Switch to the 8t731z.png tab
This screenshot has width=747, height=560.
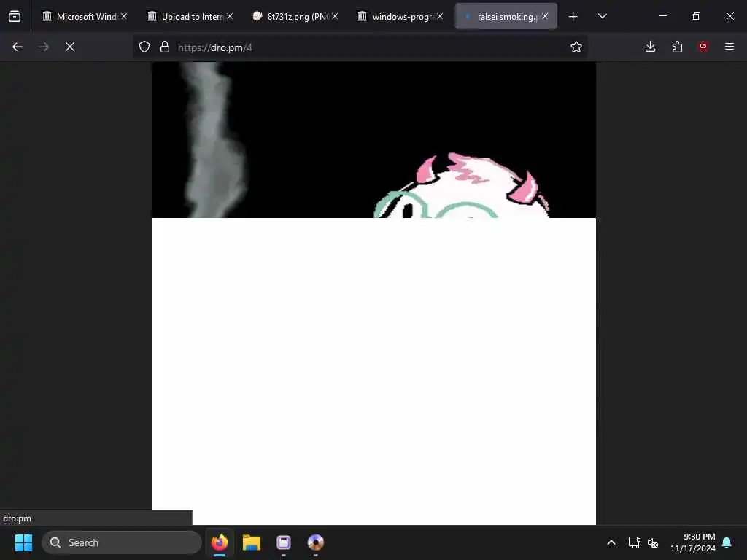(x=296, y=17)
